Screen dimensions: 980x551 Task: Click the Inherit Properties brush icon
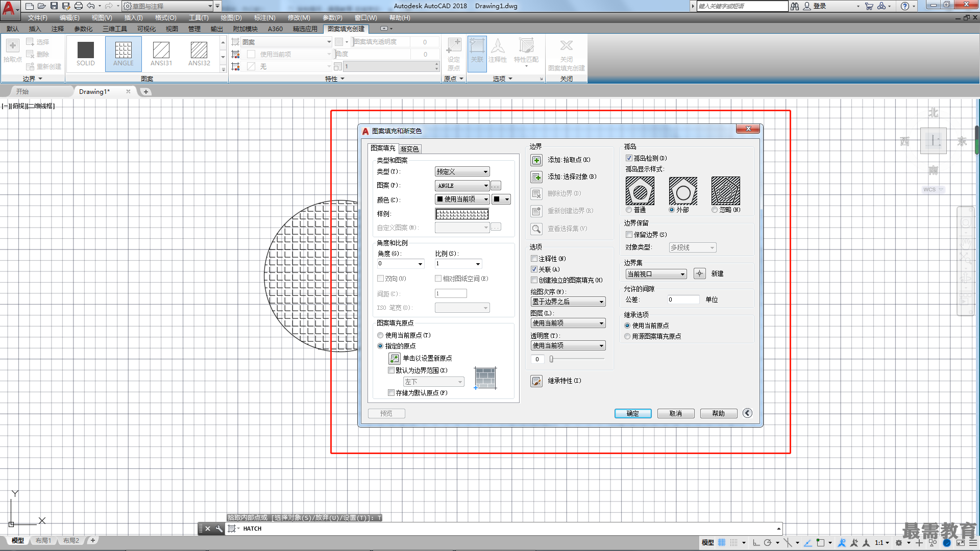pyautogui.click(x=536, y=381)
